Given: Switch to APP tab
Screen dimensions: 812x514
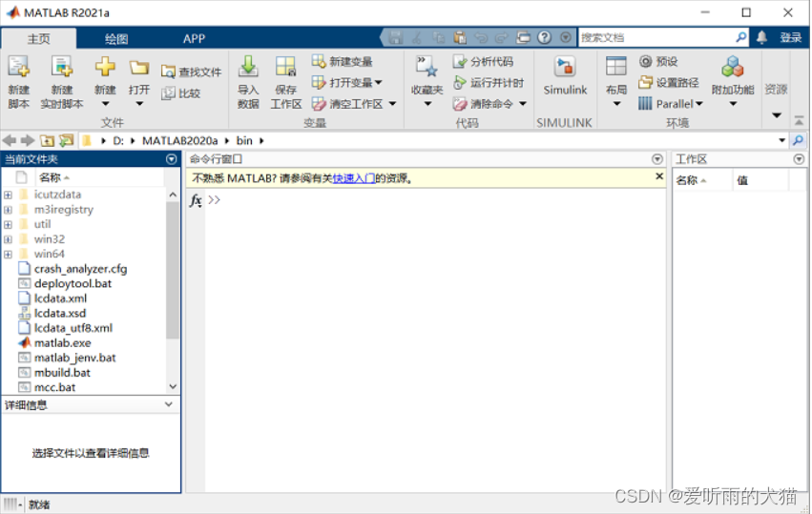Looking at the screenshot, I should click(195, 39).
